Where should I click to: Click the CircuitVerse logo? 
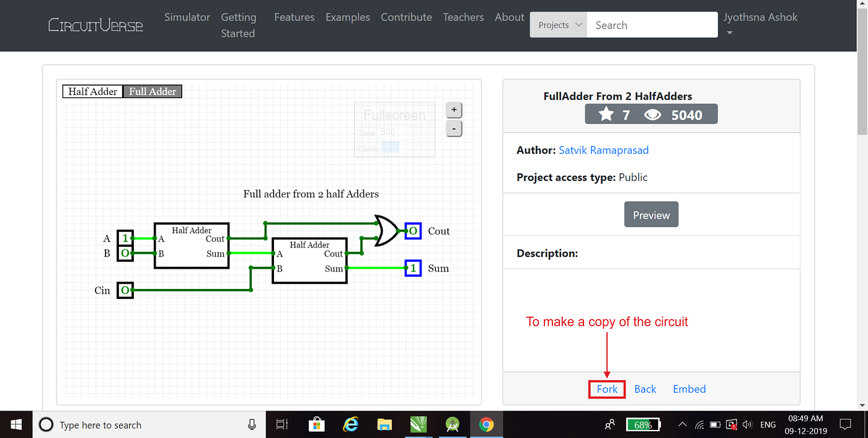(x=95, y=25)
